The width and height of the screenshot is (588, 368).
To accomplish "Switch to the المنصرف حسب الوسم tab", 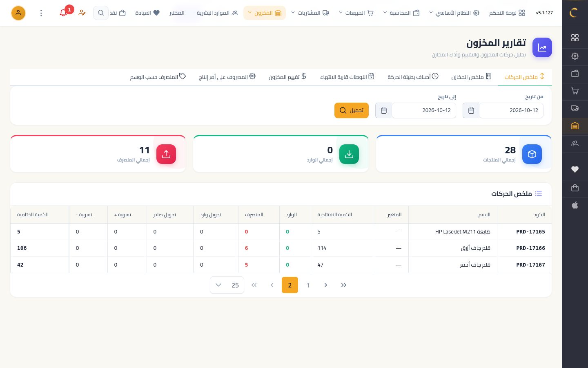I will 158,77.
